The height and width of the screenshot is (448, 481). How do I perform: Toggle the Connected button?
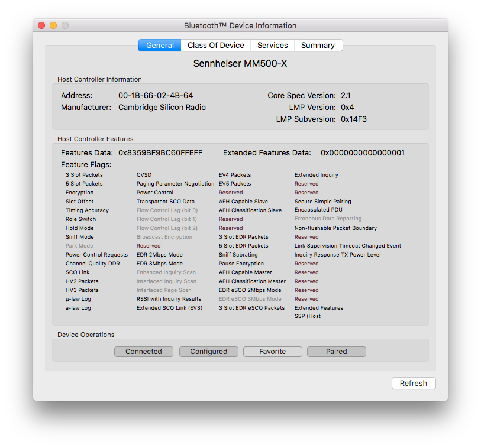[x=144, y=352]
